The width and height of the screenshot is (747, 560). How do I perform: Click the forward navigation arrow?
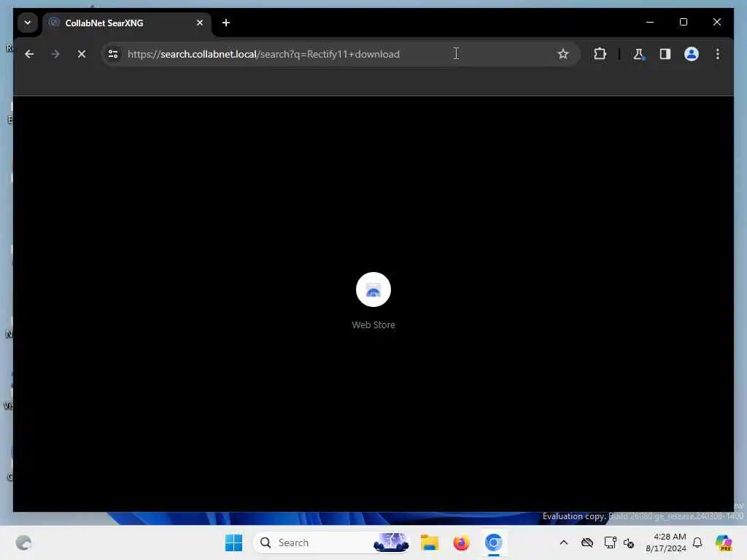click(x=55, y=54)
